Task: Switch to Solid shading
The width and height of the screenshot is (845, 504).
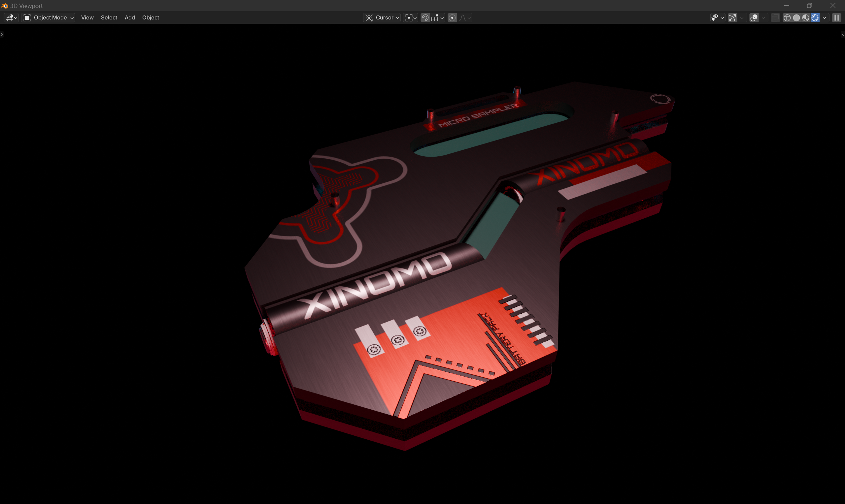Action: pos(796,18)
